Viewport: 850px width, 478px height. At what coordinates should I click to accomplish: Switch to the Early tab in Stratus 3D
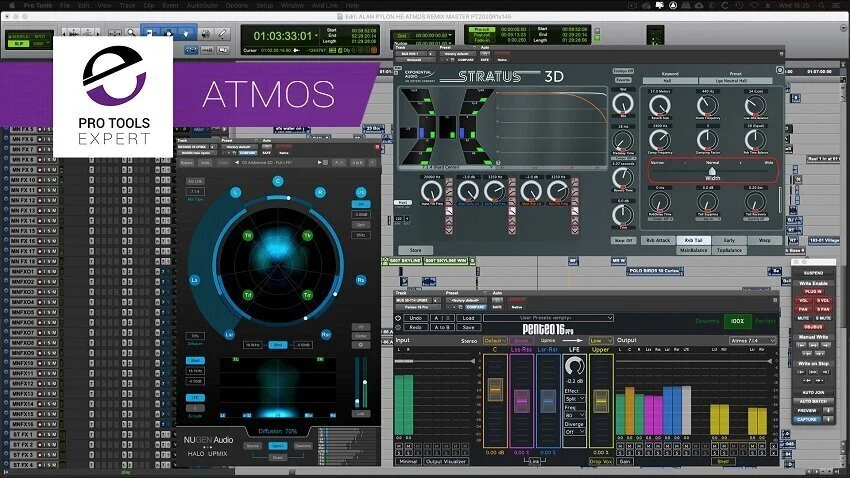point(729,240)
